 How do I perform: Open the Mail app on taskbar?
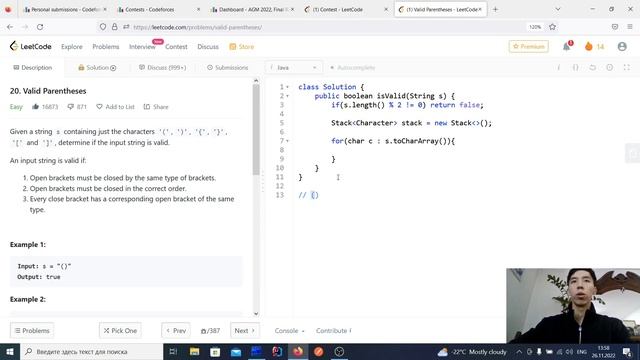[x=236, y=351]
